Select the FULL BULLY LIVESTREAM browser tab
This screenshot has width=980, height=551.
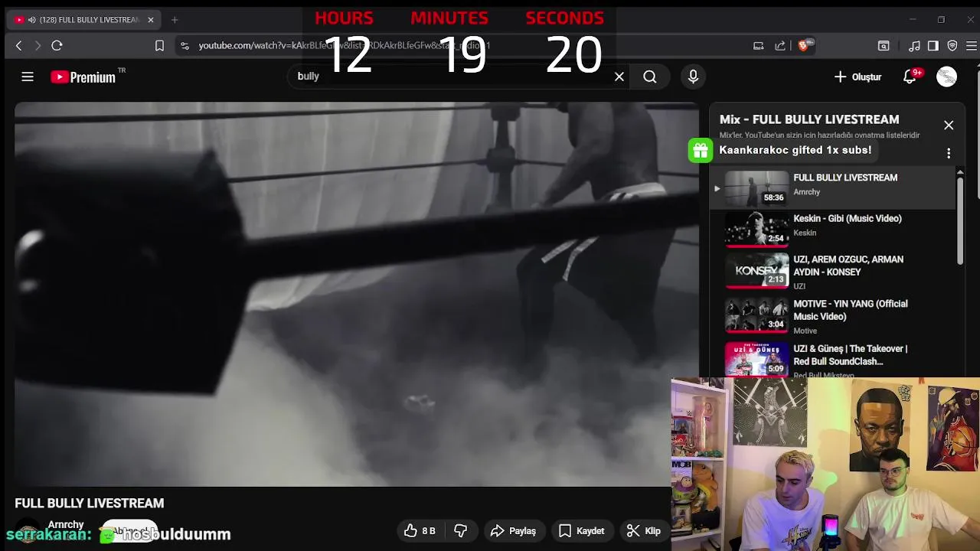click(x=84, y=20)
